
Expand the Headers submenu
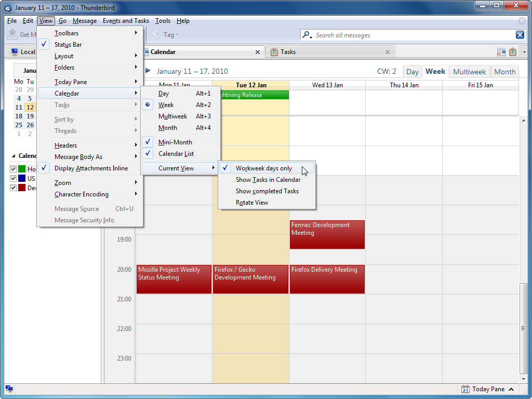tap(90, 145)
